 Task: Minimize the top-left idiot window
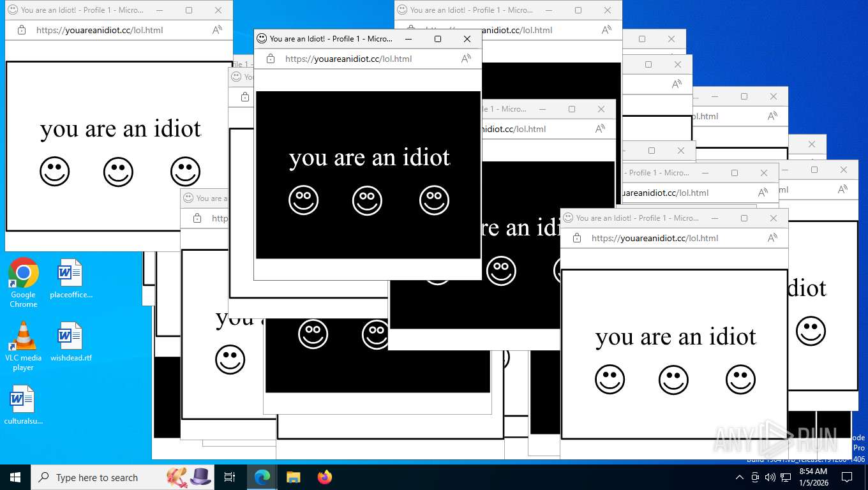coord(160,10)
